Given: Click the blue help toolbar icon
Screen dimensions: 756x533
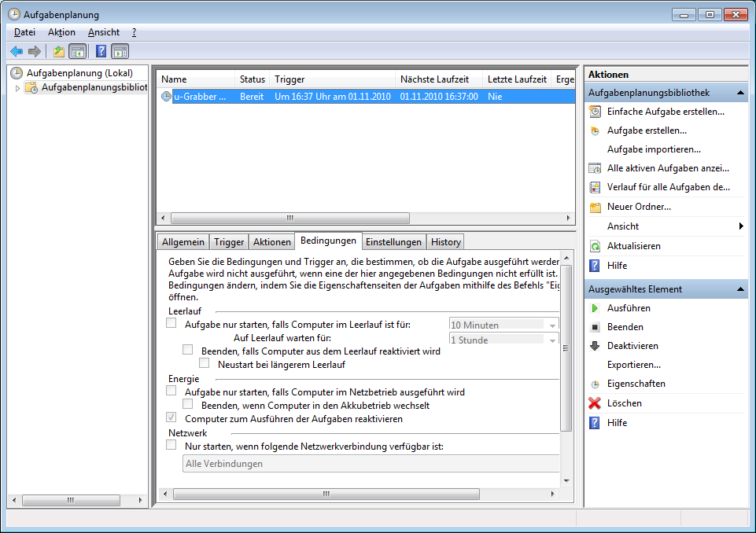Looking at the screenshot, I should (x=101, y=51).
